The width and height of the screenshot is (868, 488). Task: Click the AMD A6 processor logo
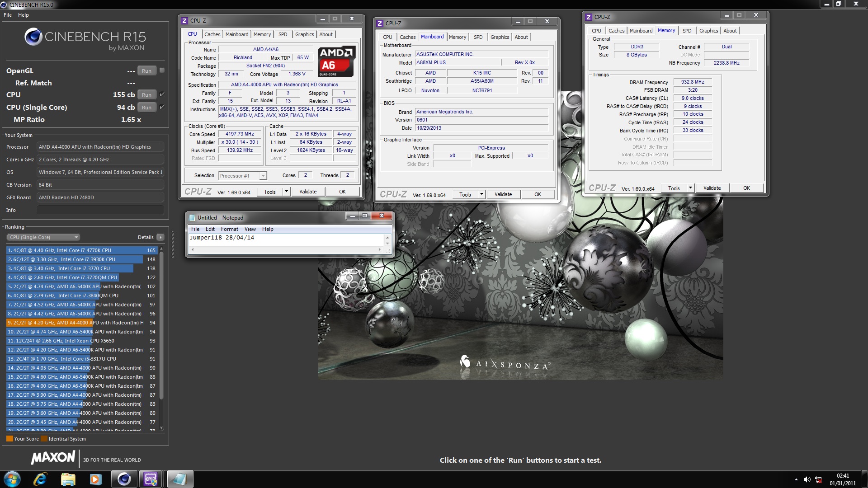point(337,61)
